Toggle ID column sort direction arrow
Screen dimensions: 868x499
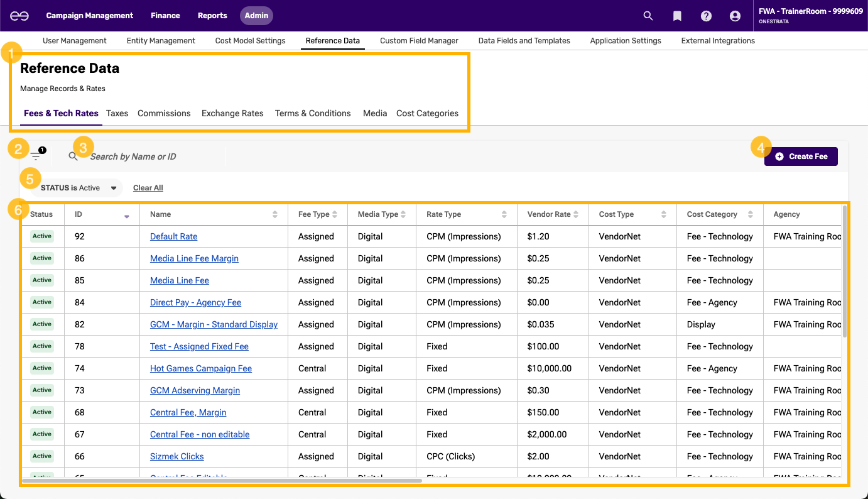(126, 216)
